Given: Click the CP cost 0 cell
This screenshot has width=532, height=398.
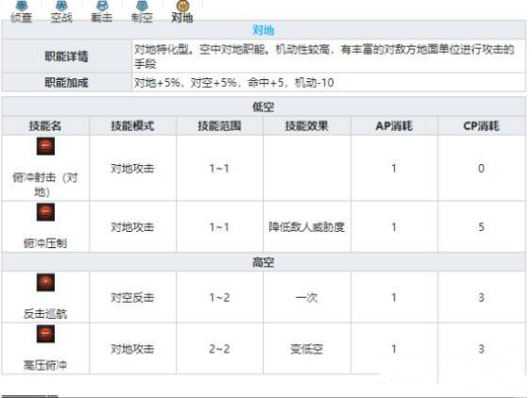Looking at the screenshot, I should (x=481, y=168).
